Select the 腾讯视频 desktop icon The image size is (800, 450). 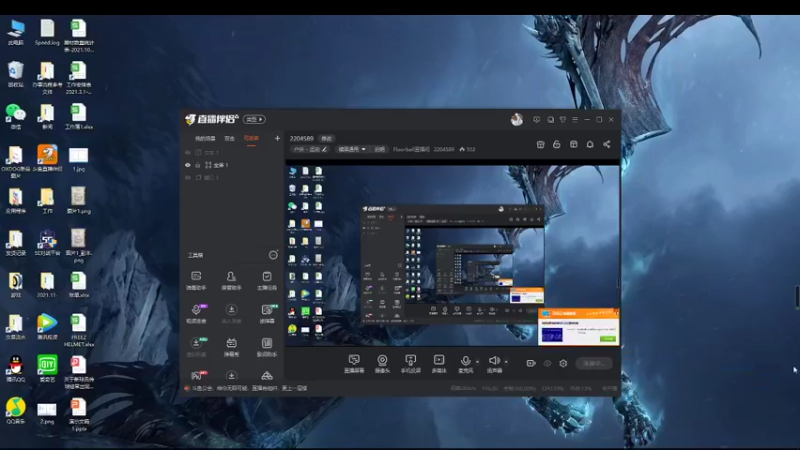(x=47, y=327)
